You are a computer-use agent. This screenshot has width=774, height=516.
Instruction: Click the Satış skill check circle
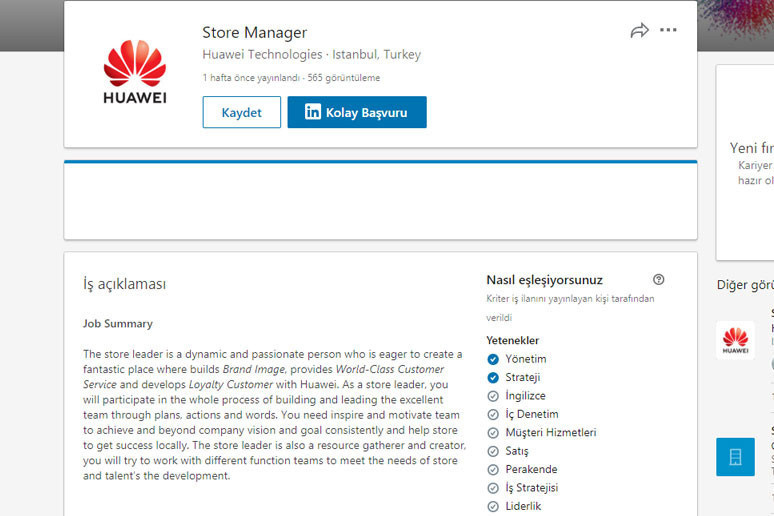tap(493, 451)
